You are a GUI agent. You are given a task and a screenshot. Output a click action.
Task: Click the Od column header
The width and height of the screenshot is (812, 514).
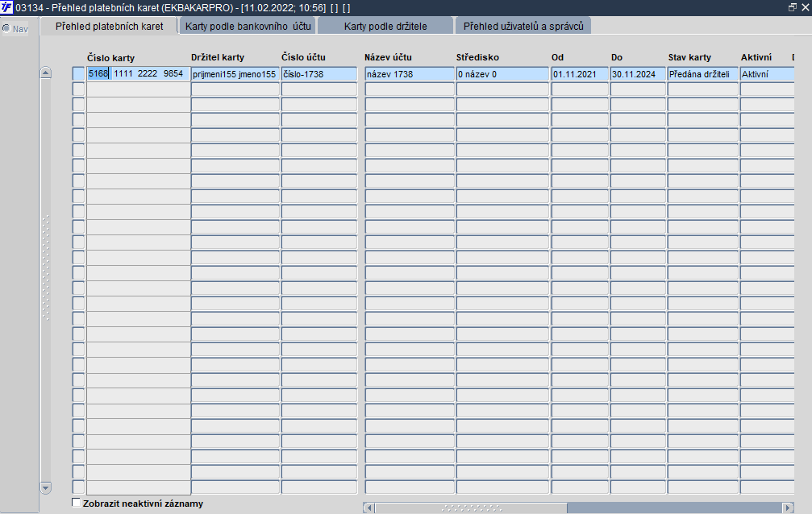tap(557, 57)
